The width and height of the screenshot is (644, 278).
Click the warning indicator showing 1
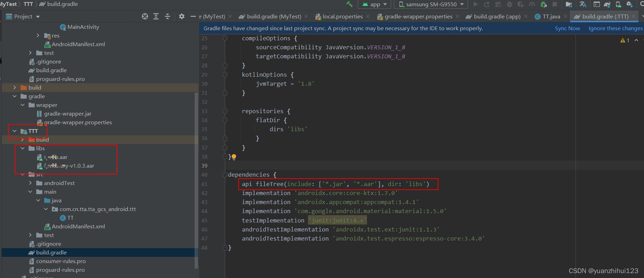coord(625,40)
